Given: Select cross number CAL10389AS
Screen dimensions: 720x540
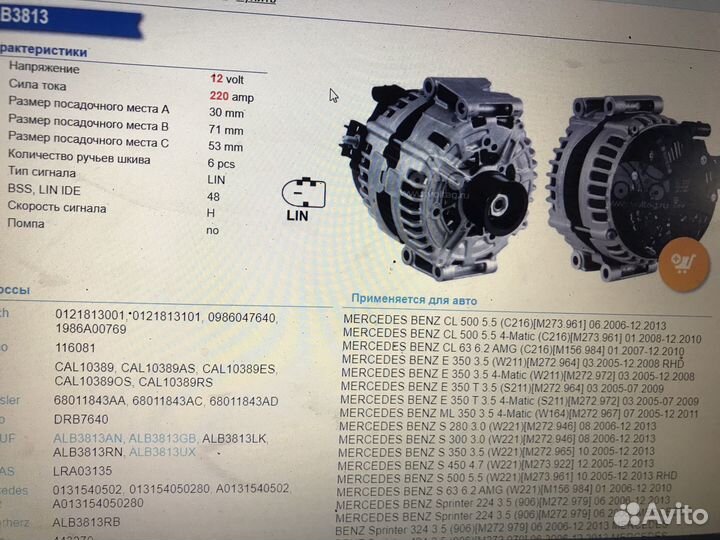Looking at the screenshot, I should (x=158, y=368).
